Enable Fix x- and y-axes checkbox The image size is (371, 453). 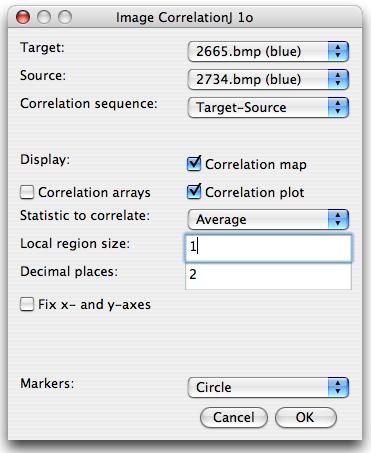(27, 304)
